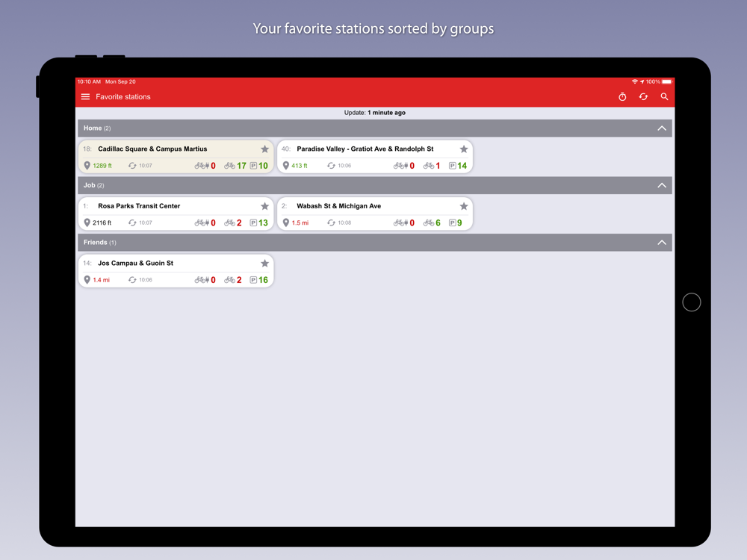This screenshot has height=560, width=747.
Task: Tap 413 ft distance text
Action: [300, 166]
